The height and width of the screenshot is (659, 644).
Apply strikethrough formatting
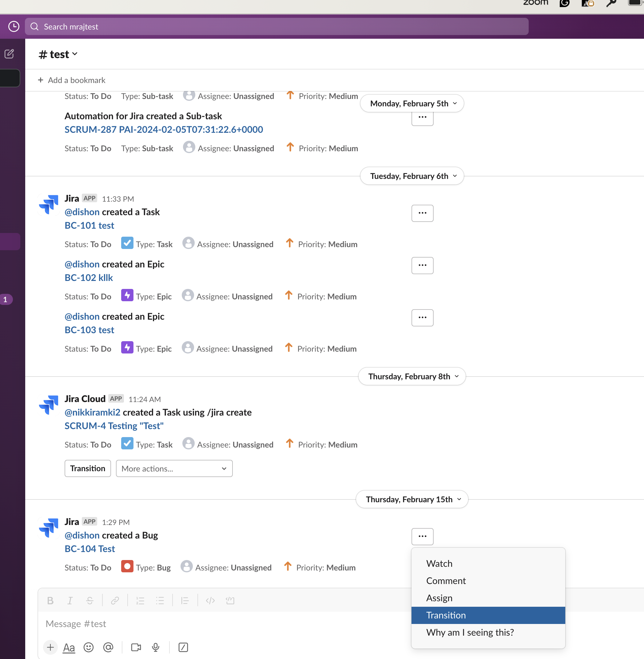pyautogui.click(x=89, y=601)
